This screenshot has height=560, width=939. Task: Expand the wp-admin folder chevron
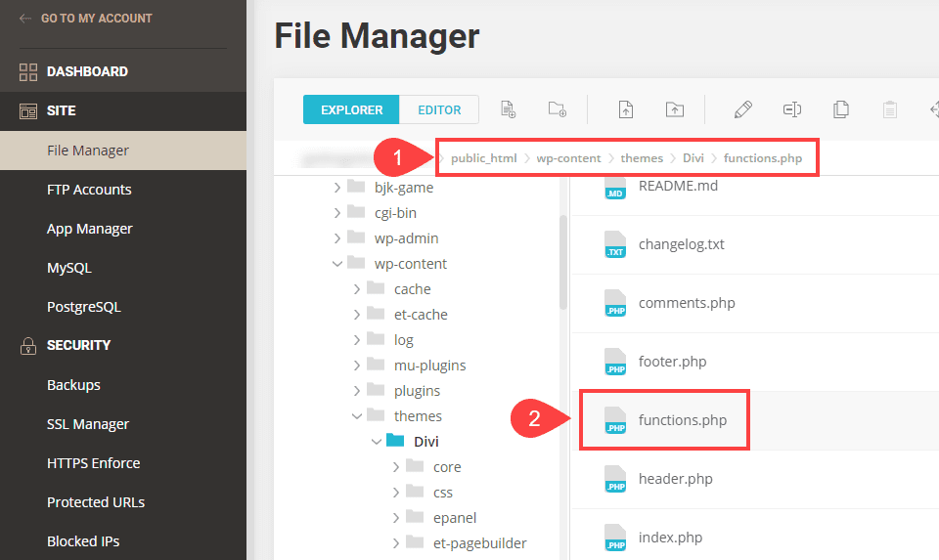337,238
